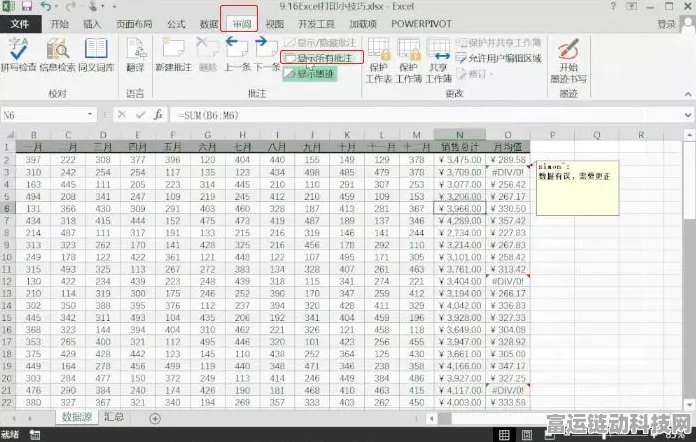Click 保护并共享工作簿 option

[498, 43]
